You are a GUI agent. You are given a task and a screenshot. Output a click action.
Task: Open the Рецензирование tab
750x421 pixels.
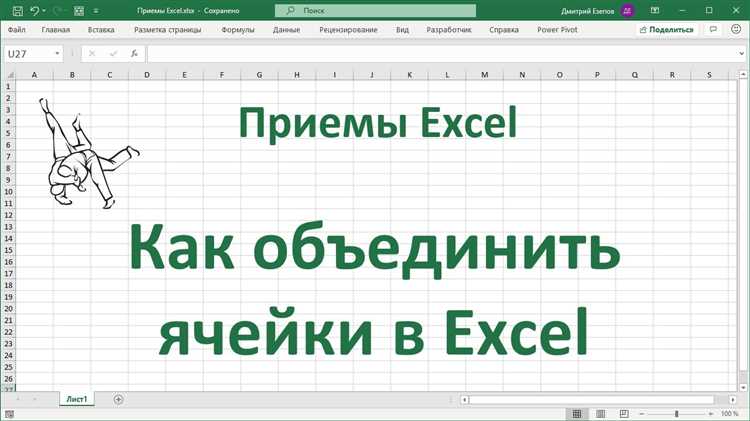click(348, 30)
